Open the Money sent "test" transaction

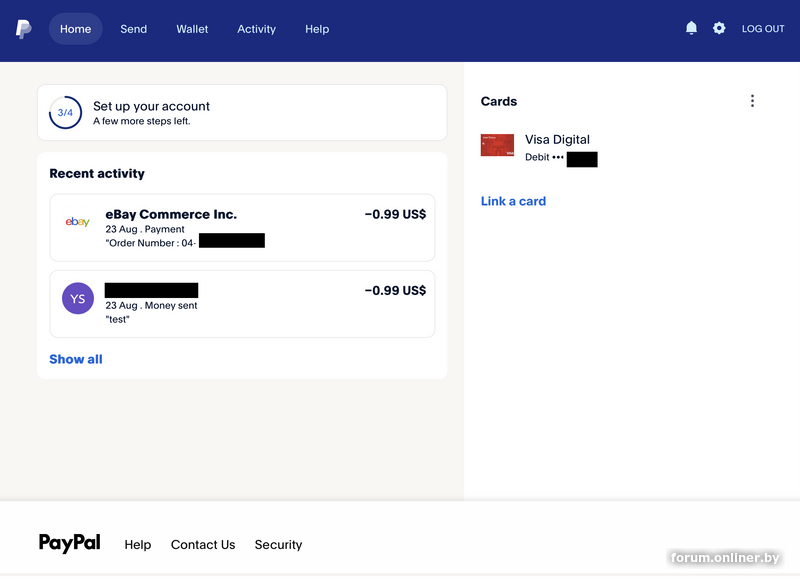point(242,304)
